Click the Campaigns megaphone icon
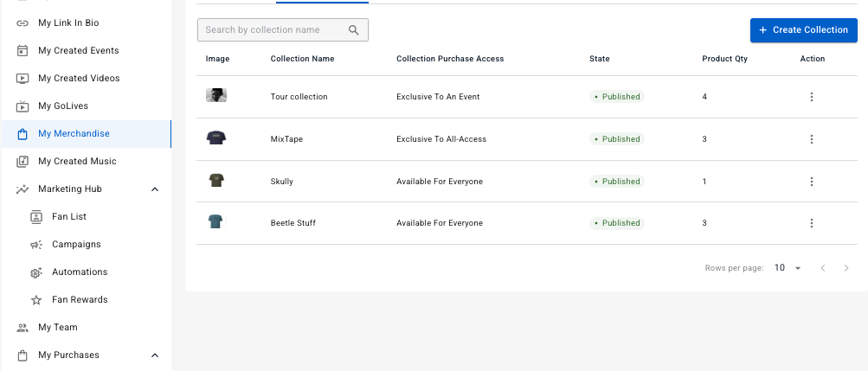868x371 pixels. (36, 245)
